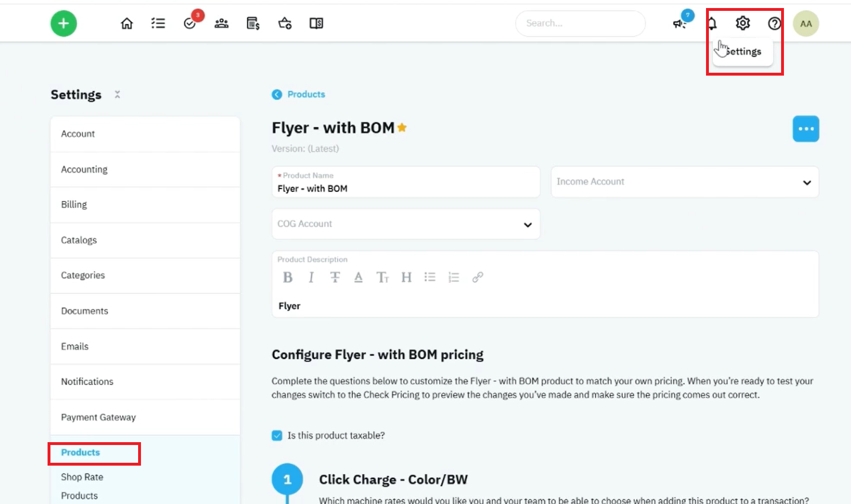
Task: Insert numbered list in description
Action: (x=454, y=277)
